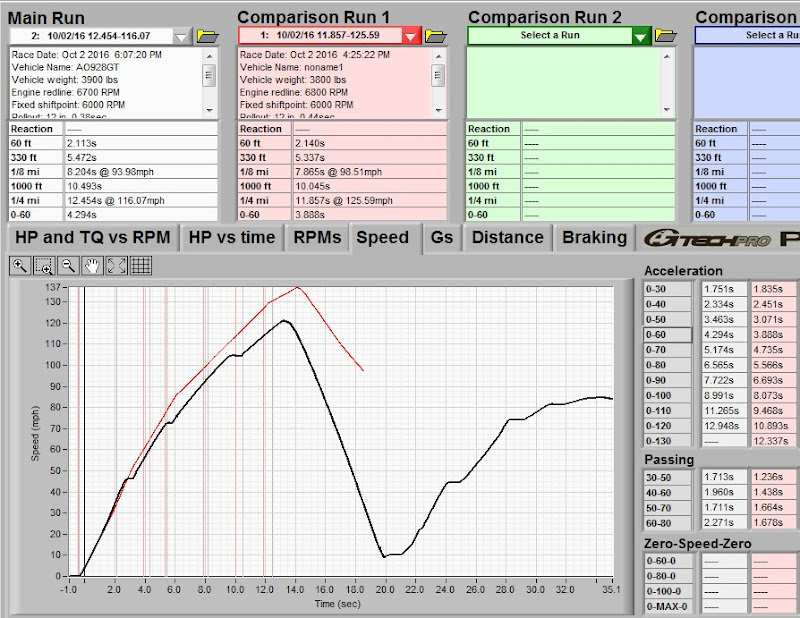The image size is (800, 618).
Task: Click "Vehicle Name: noname1" in Comparison Run 1
Action: click(292, 67)
